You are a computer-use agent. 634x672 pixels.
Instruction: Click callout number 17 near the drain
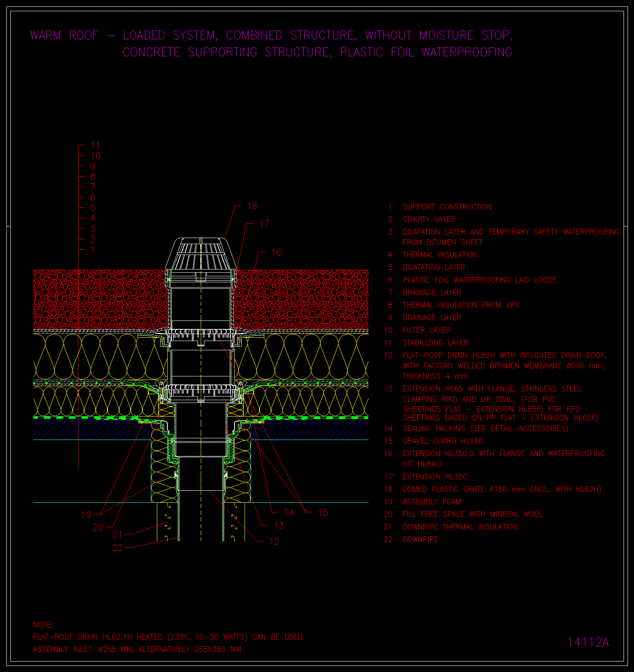pyautogui.click(x=264, y=224)
